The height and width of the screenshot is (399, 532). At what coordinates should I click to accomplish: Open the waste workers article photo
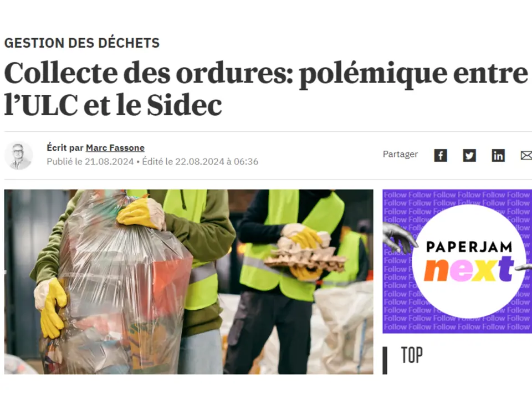point(188,282)
